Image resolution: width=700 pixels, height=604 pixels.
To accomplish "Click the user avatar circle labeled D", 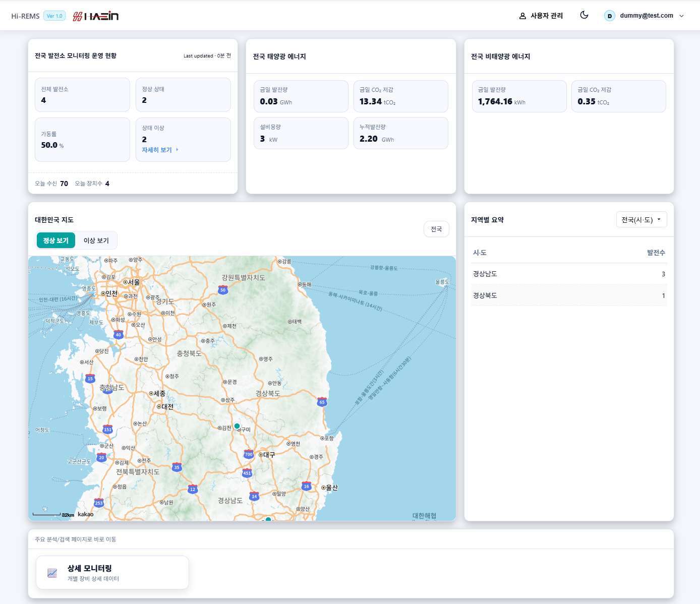I will (x=610, y=16).
